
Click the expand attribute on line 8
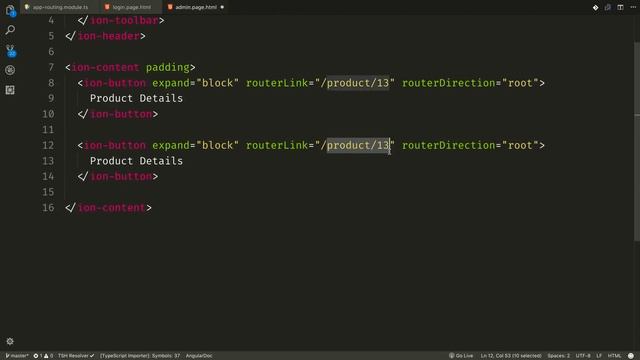coord(171,83)
